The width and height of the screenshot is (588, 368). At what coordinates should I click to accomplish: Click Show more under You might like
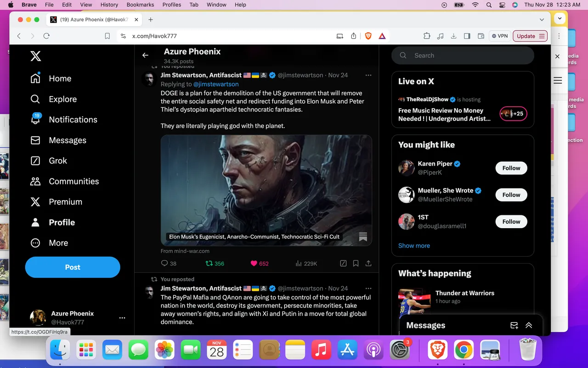[414, 246]
